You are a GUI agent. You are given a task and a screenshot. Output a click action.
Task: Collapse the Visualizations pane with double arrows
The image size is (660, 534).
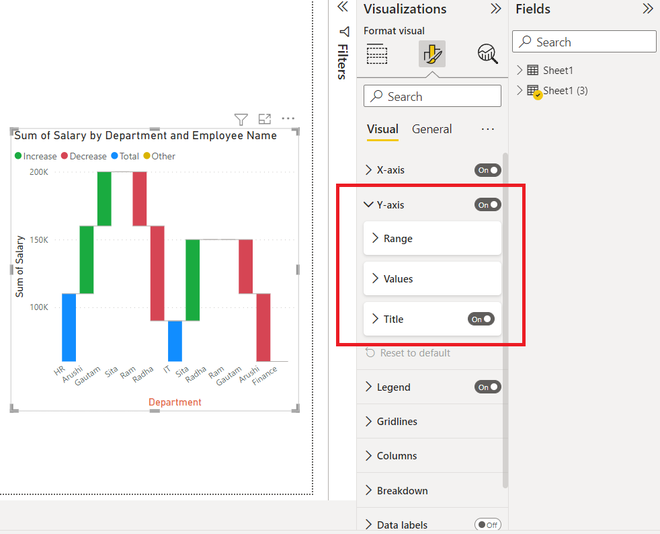click(496, 8)
